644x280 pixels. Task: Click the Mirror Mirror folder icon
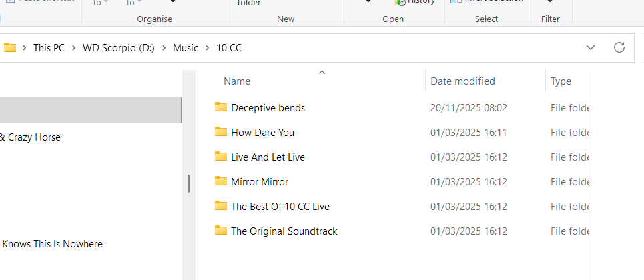coord(220,181)
